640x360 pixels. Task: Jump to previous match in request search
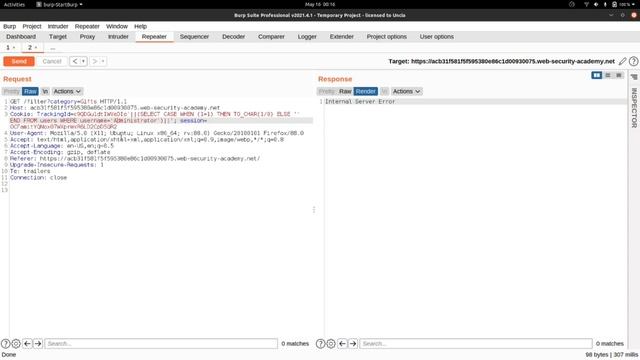[27, 344]
